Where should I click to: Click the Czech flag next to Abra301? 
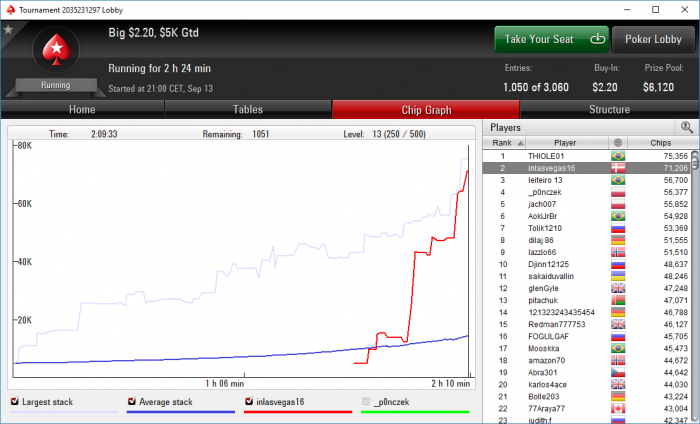pyautogui.click(x=618, y=372)
